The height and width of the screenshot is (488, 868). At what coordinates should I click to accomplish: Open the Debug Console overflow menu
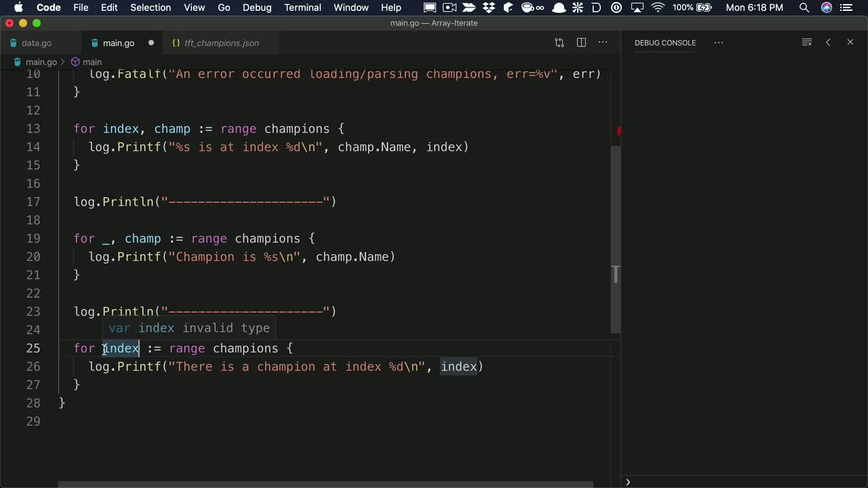[718, 43]
